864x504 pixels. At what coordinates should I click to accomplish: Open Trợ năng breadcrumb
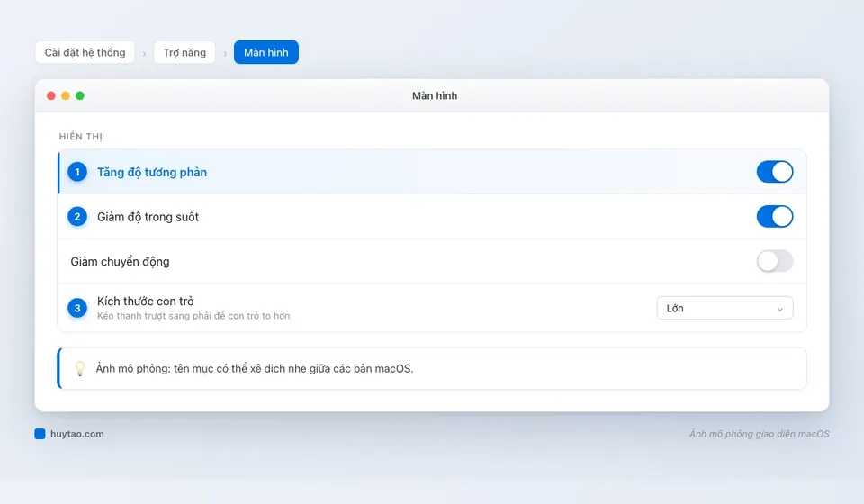pos(184,52)
